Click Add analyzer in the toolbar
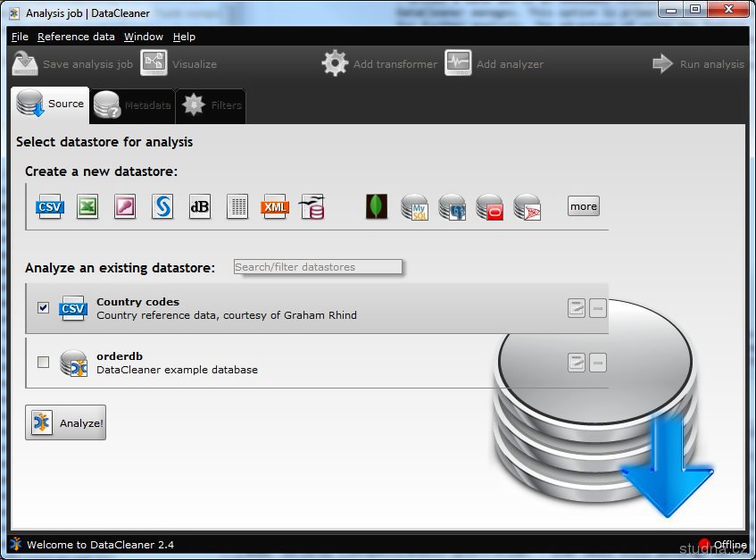 coord(495,63)
